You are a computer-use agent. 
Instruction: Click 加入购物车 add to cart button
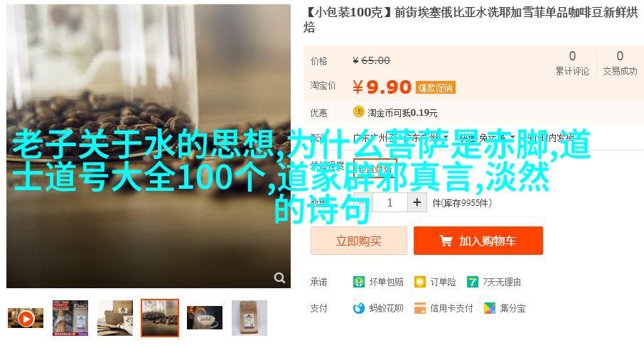click(478, 241)
